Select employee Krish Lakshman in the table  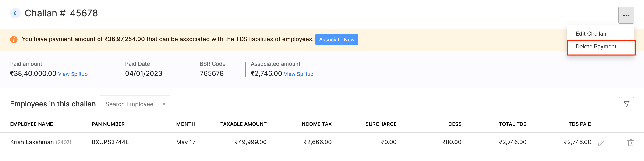click(x=32, y=142)
